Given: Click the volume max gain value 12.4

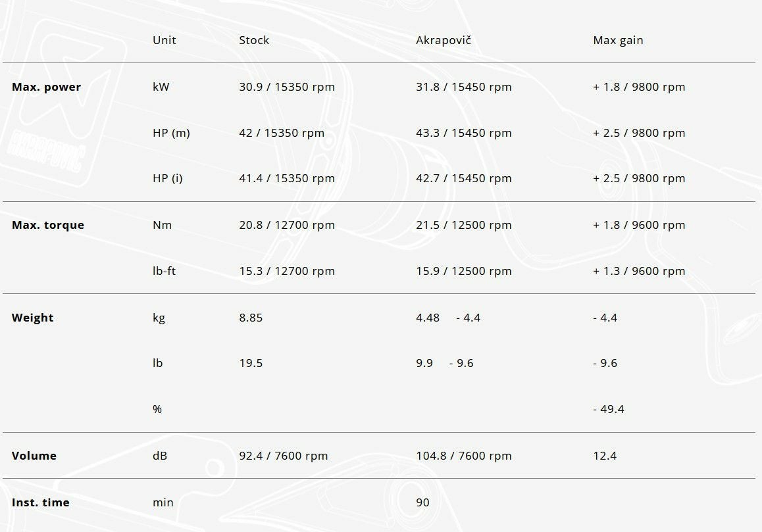Looking at the screenshot, I should click(605, 456).
